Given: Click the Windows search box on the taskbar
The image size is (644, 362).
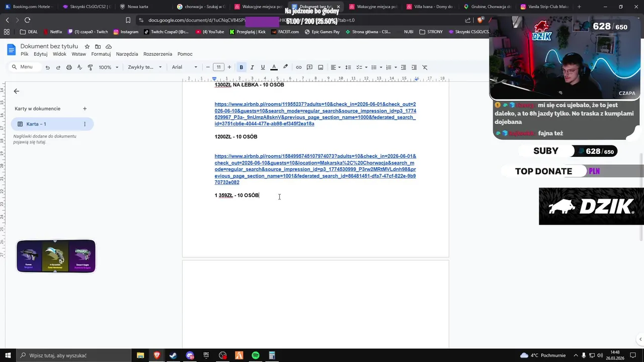Looking at the screenshot, I should pos(73,355).
